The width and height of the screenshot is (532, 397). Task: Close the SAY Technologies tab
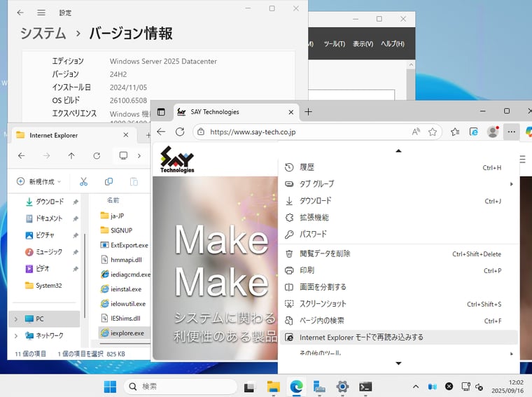click(x=290, y=112)
